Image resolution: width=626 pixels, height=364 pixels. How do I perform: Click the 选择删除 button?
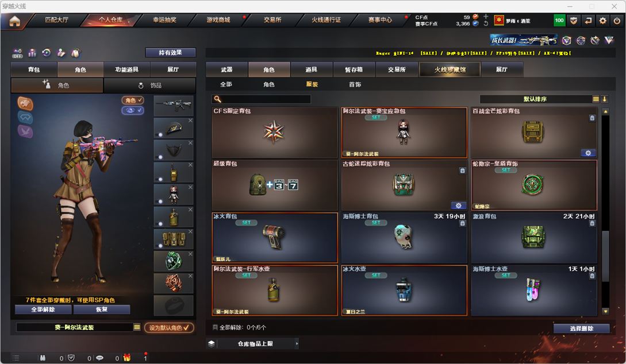[x=581, y=328]
